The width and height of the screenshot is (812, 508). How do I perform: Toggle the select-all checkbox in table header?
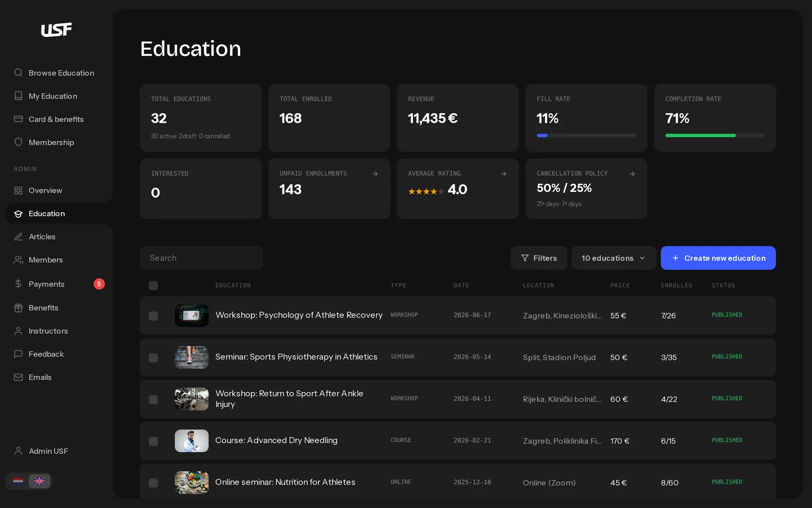153,285
